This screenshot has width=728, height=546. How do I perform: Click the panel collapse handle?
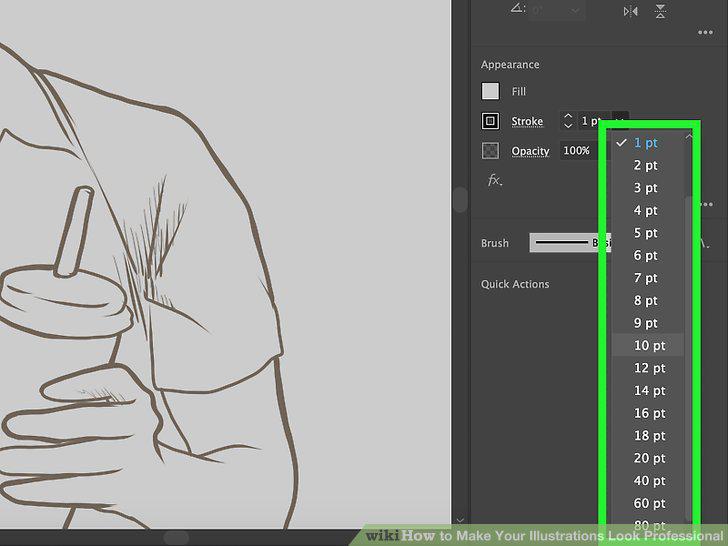point(460,200)
